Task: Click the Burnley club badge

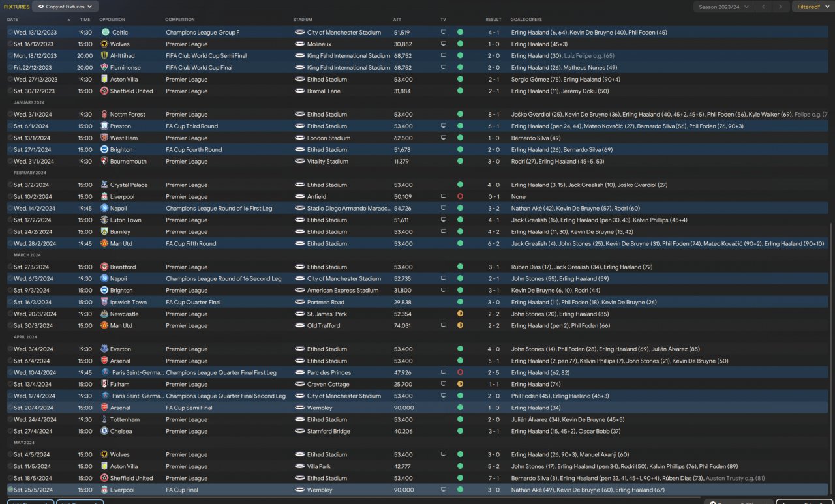Action: [x=104, y=231]
